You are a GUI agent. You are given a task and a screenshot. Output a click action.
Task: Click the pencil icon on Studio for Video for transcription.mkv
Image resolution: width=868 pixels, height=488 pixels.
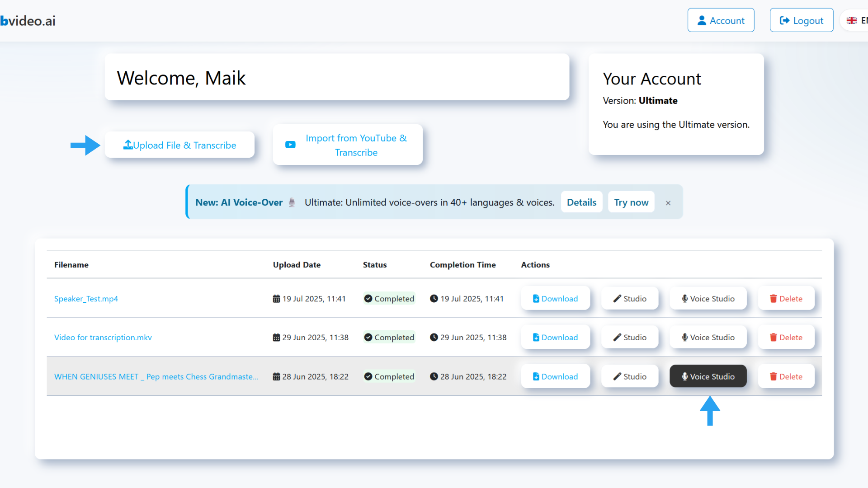click(618, 337)
